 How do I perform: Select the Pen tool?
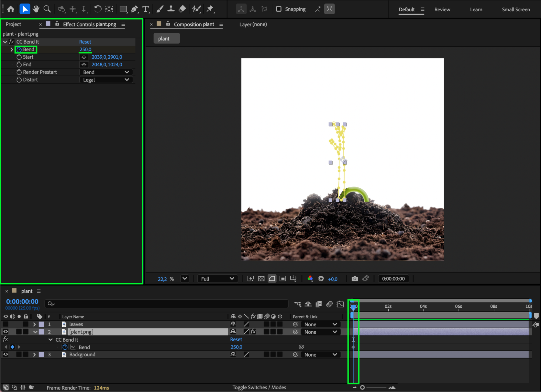coord(134,9)
